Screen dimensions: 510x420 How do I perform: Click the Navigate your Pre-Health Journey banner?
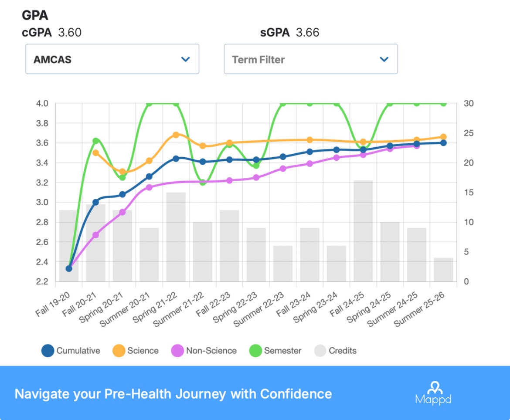point(173,394)
